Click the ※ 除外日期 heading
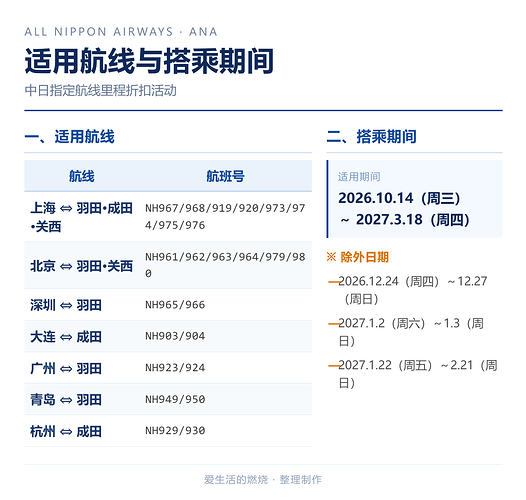526x500 pixels. pos(358,257)
